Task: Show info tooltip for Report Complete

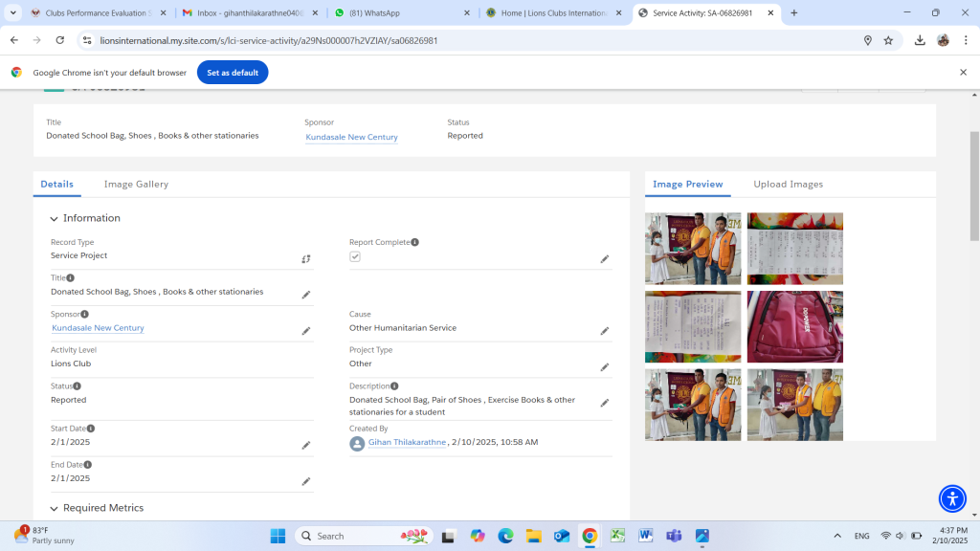Action: (x=415, y=242)
